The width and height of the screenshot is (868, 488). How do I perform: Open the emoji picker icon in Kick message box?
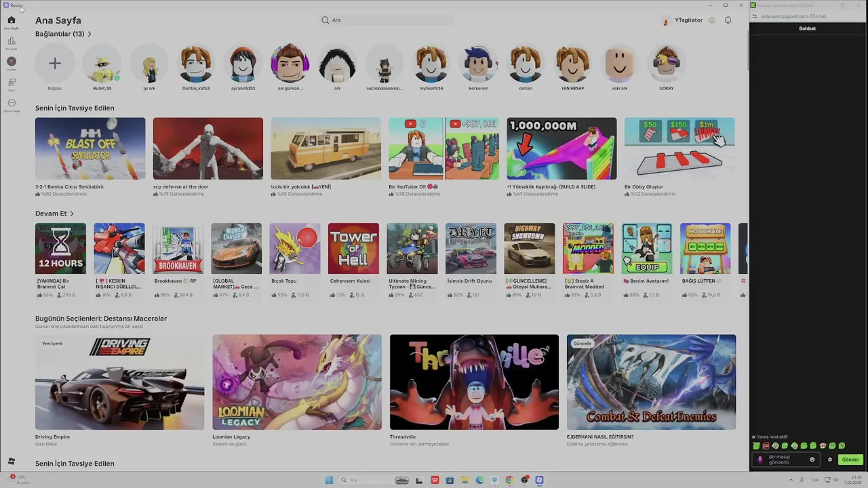[x=812, y=460]
